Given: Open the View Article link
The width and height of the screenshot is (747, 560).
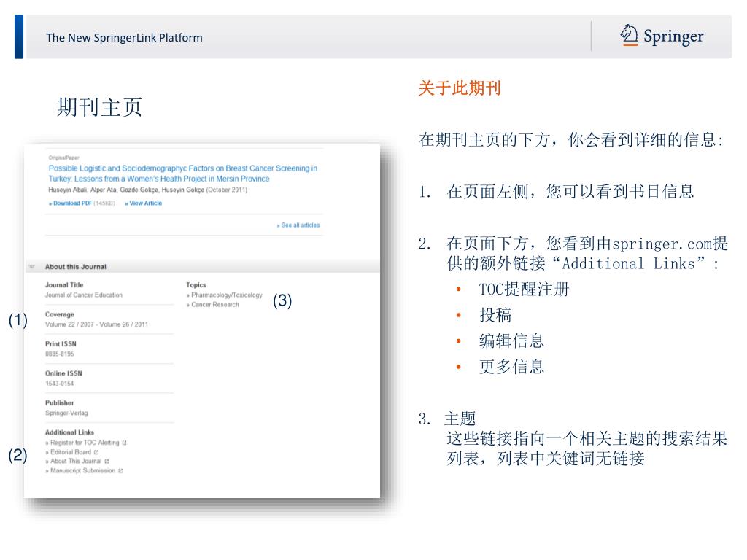Looking at the screenshot, I should coord(144,203).
